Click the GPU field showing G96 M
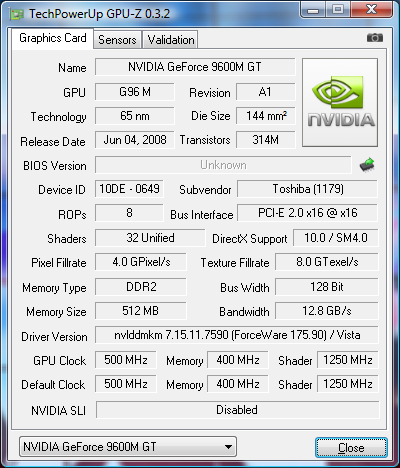This screenshot has width=400, height=468. [x=135, y=92]
